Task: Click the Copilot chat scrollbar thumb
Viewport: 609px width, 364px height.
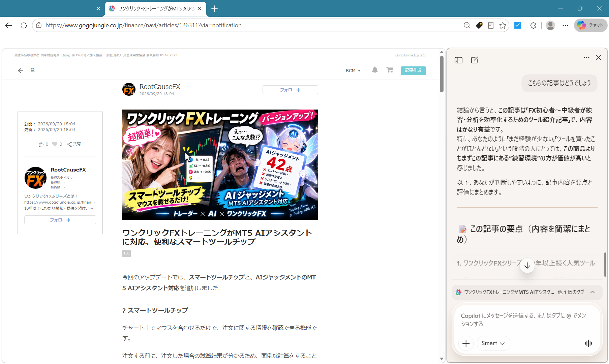Action: (x=605, y=265)
